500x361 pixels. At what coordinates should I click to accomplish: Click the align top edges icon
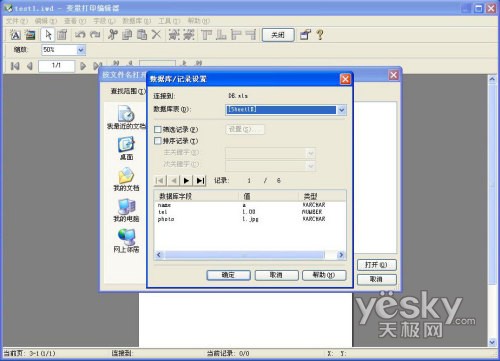206,35
